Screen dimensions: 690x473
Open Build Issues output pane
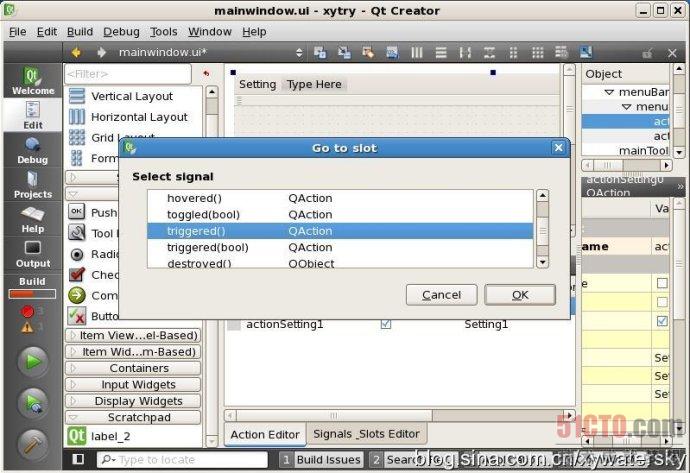coord(322,460)
